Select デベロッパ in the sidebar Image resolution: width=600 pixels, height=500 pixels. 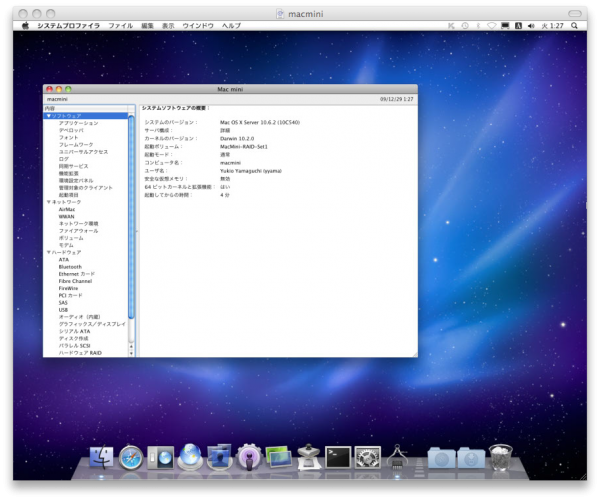point(71,130)
